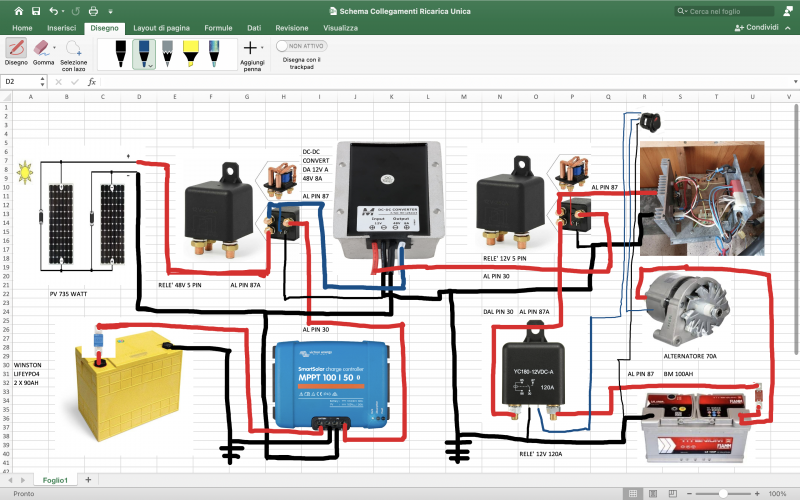
Task: Click the Print icon in quick access toolbar
Action: 93,11
